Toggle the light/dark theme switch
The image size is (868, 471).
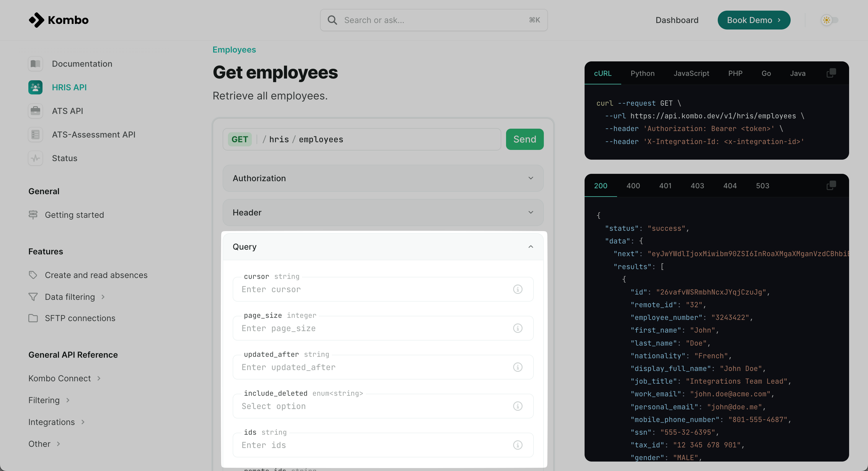829,20
